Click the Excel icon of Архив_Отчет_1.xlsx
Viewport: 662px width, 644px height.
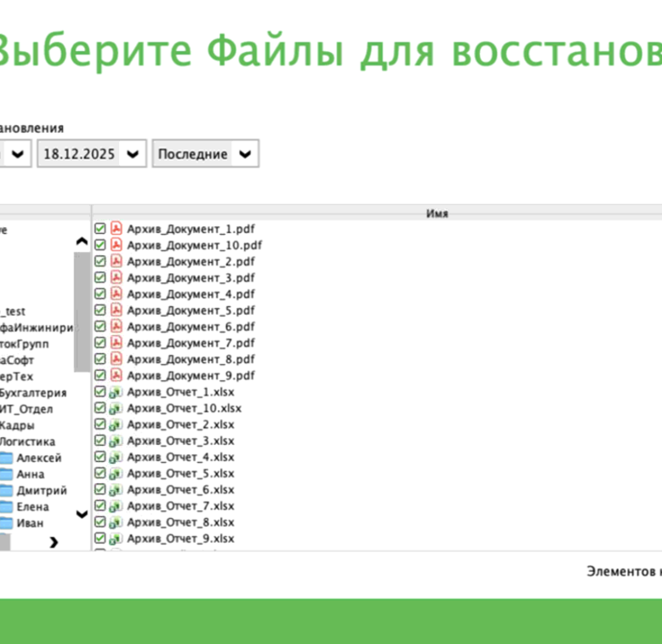116,392
